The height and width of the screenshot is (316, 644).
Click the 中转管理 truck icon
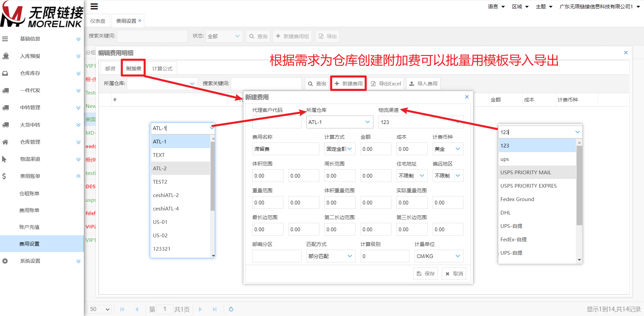pos(5,108)
